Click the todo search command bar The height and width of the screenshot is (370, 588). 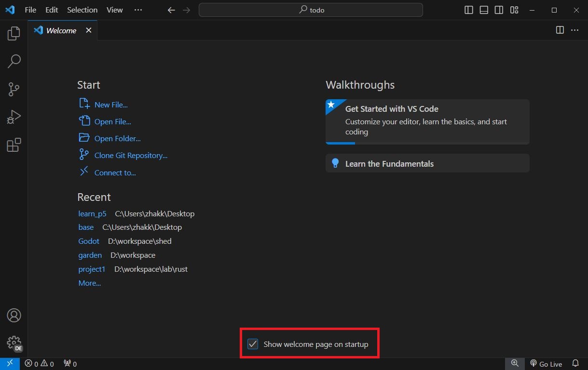pyautogui.click(x=311, y=10)
